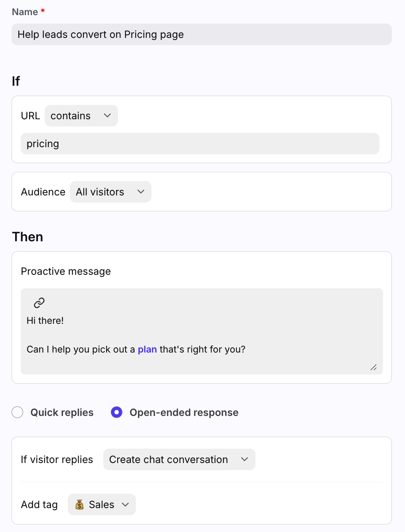
Task: Click the "Audience" label
Action: coord(43,192)
